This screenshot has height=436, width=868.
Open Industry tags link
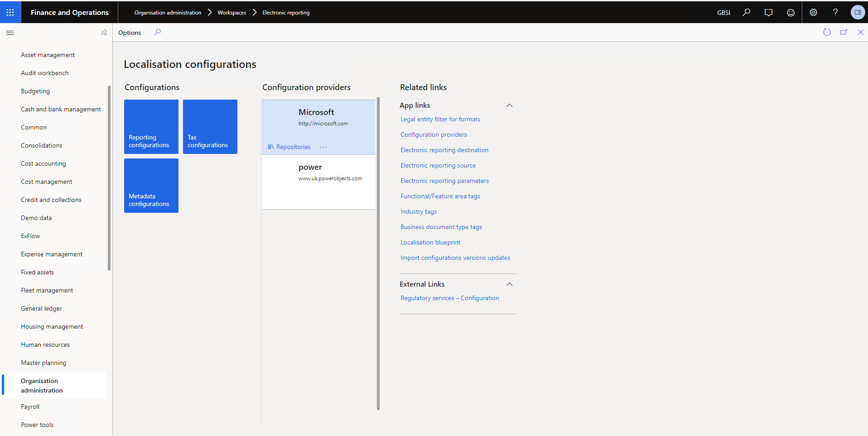pos(419,212)
